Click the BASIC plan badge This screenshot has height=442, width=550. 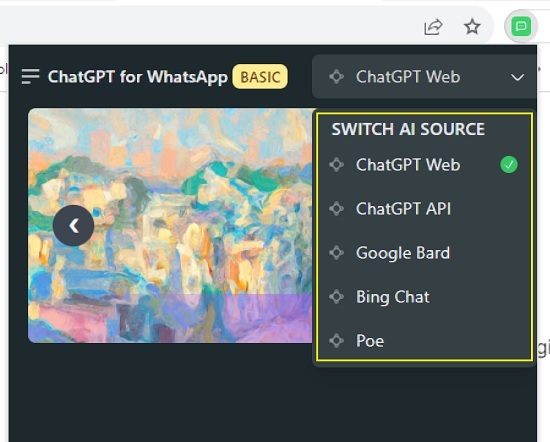260,77
